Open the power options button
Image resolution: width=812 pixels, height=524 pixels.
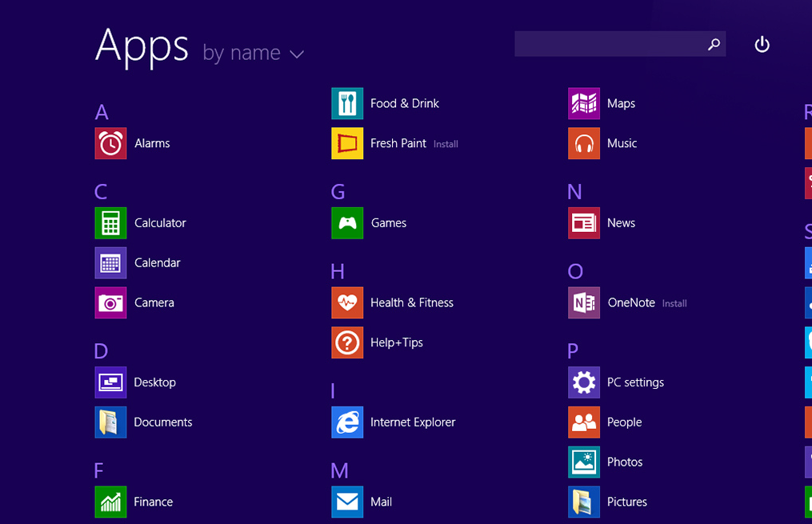[762, 45]
